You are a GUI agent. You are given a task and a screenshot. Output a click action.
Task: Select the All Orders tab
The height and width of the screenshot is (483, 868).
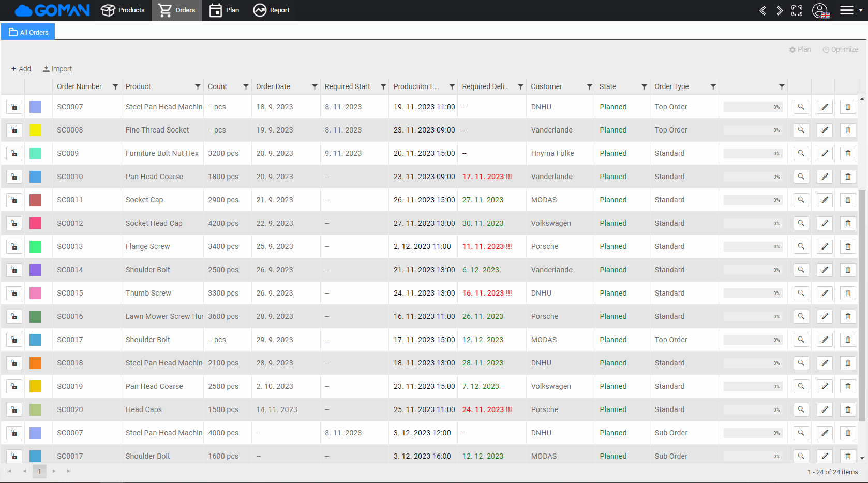pyautogui.click(x=28, y=32)
